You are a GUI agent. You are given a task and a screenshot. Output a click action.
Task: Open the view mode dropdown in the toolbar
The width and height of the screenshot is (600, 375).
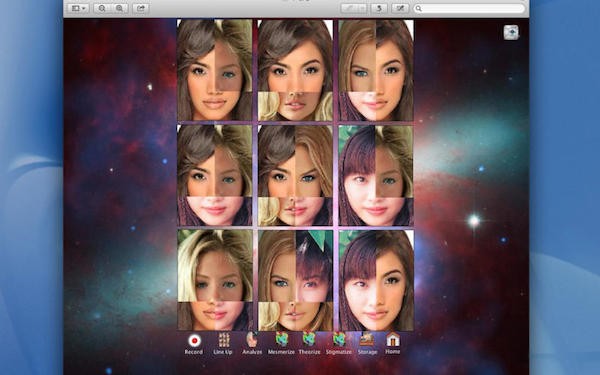[78, 8]
